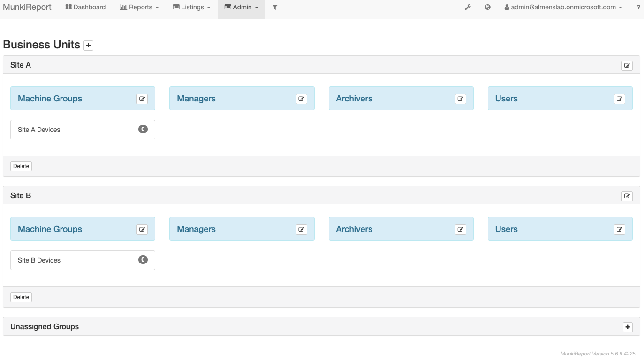Add a group to Unassigned Groups
Screen dimensions: 644x363
(x=628, y=327)
